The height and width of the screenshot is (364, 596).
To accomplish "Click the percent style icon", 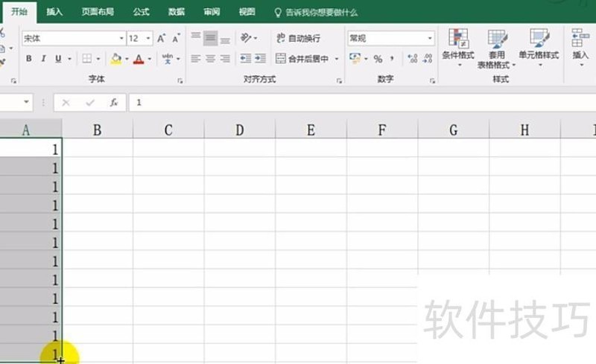I will (x=378, y=59).
